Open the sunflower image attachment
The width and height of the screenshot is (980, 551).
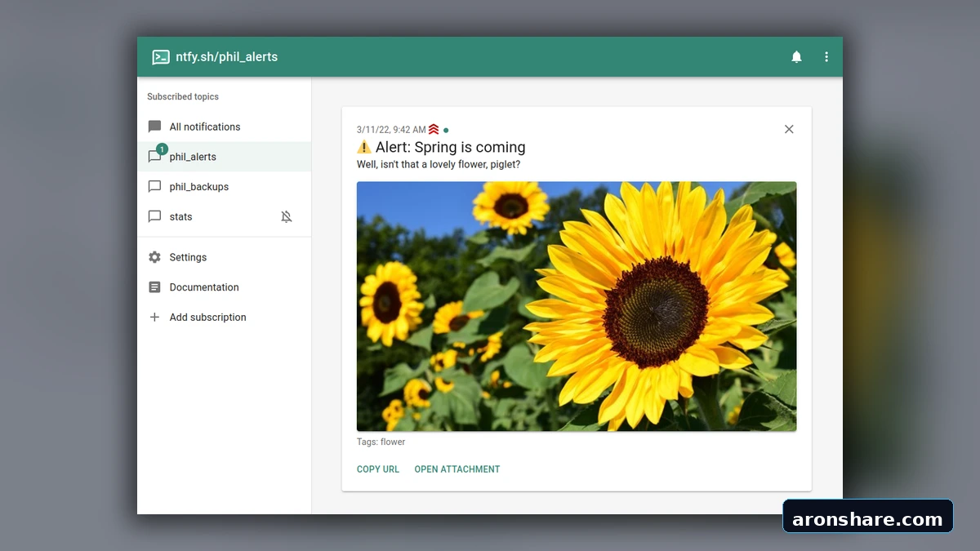point(577,306)
